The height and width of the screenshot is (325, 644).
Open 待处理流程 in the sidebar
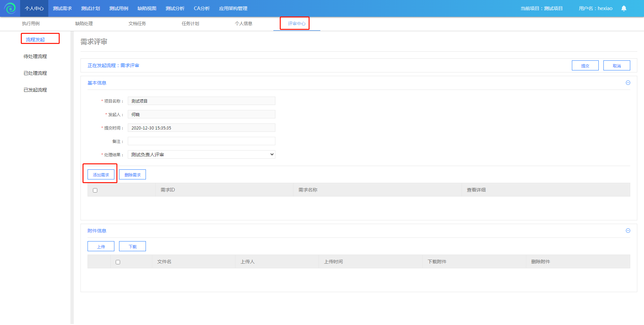(35, 56)
